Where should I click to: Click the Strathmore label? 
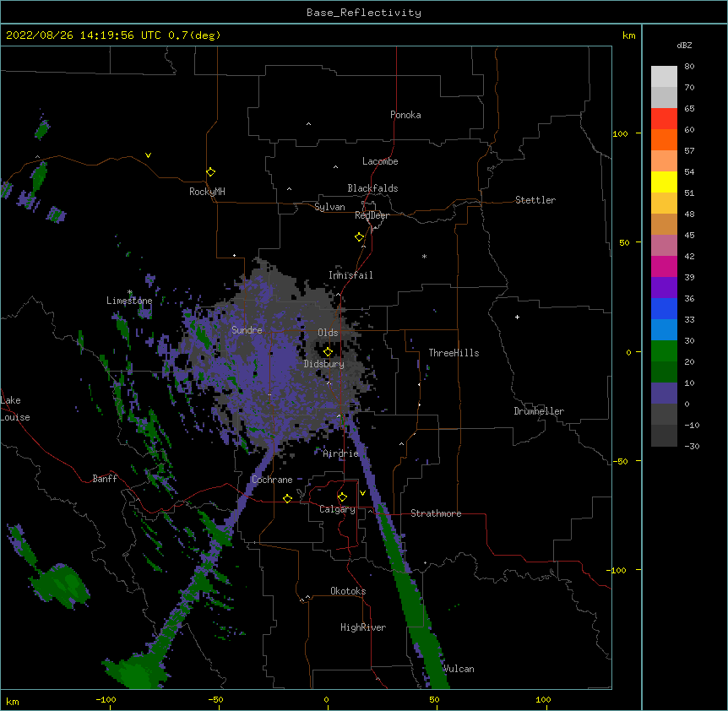click(436, 513)
